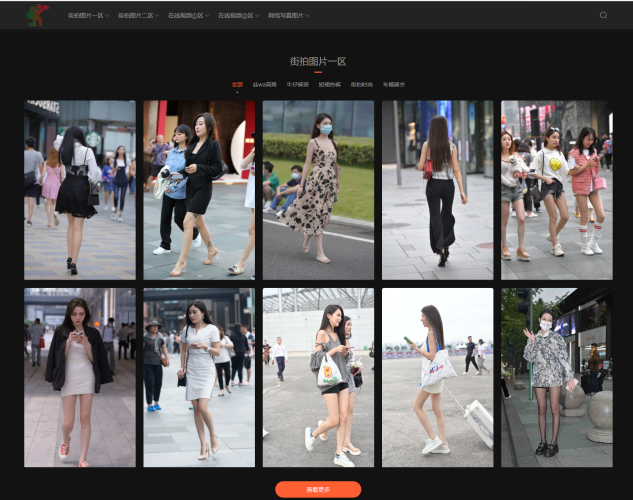Open bottom-right thumbnail of masked woman waving

556,377
